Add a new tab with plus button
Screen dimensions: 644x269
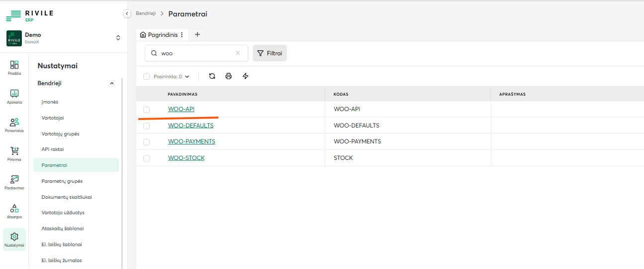pos(197,35)
